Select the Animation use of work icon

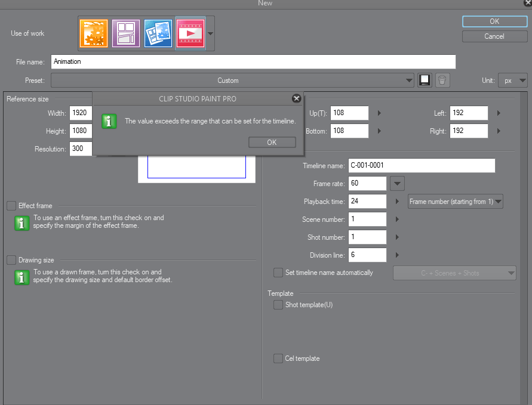pos(190,33)
